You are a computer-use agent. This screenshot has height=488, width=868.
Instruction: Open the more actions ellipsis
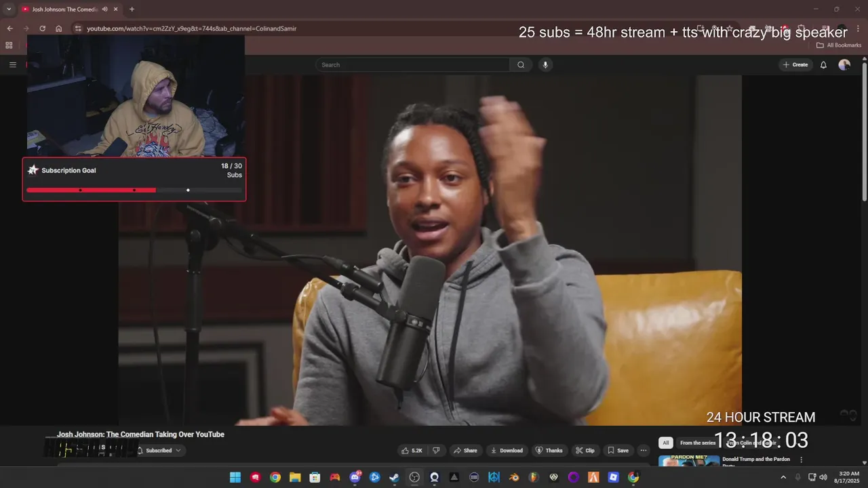[644, 451]
